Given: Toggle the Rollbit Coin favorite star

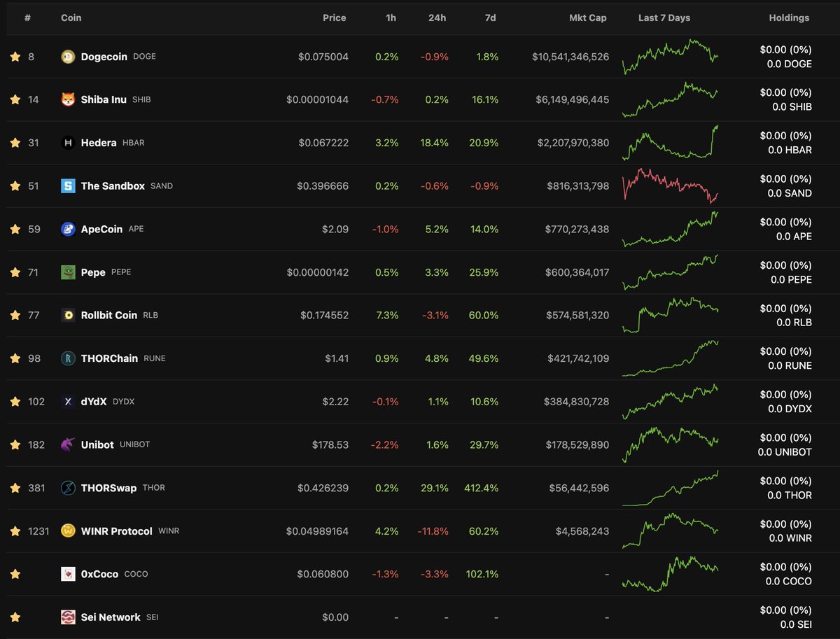Looking at the screenshot, I should 15,315.
